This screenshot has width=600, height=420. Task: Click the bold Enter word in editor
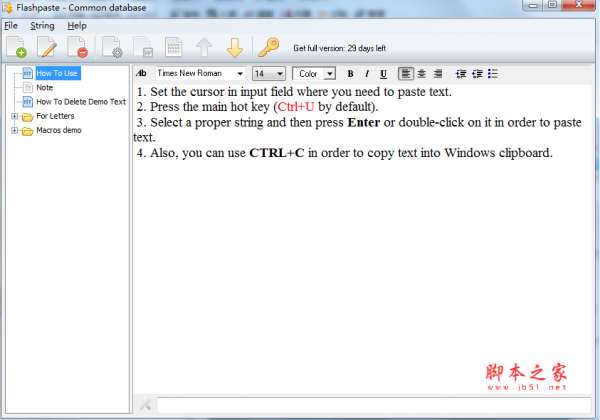point(364,122)
